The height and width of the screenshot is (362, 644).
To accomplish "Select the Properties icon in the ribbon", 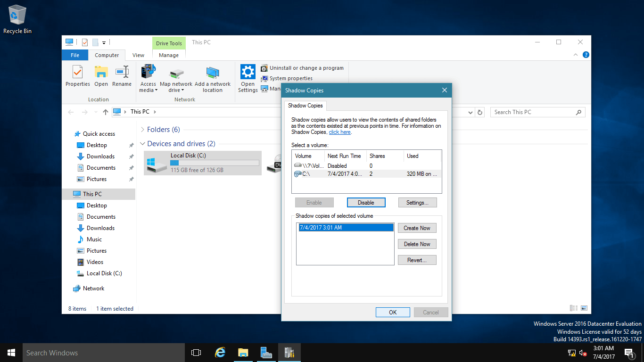I will click(x=77, y=75).
